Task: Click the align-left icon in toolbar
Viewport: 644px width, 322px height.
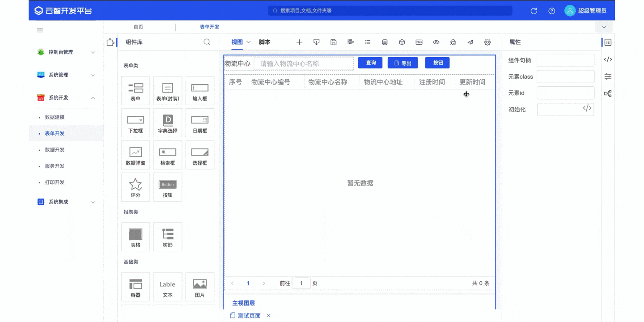Action: [351, 42]
